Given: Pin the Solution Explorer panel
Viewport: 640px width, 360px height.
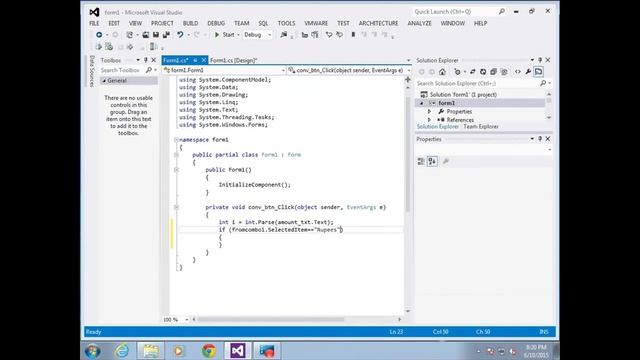Looking at the screenshot, I should (540, 60).
